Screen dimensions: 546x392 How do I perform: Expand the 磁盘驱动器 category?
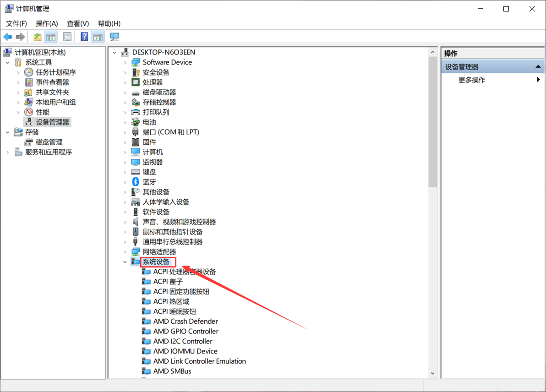pos(125,92)
